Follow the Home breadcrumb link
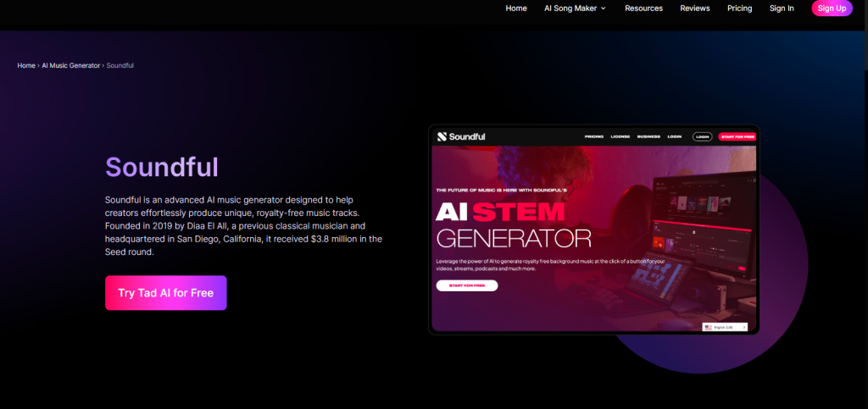Viewport: 868px width, 409px height. (x=26, y=65)
